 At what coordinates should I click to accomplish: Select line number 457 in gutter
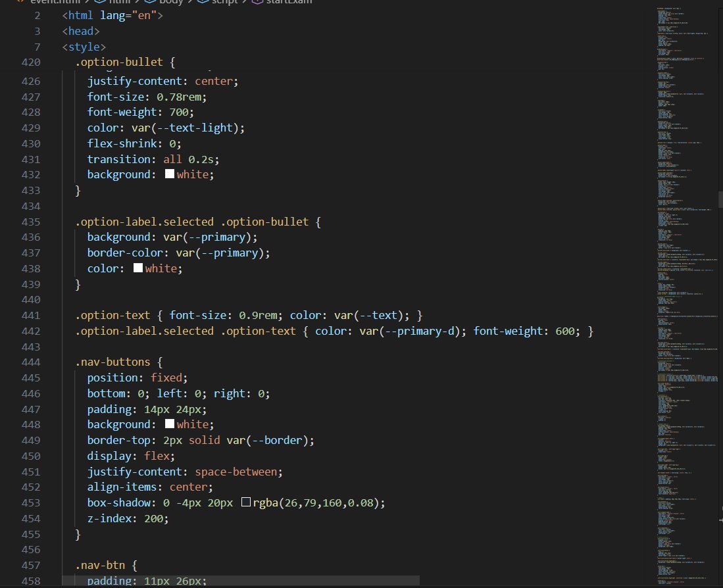[31, 566]
